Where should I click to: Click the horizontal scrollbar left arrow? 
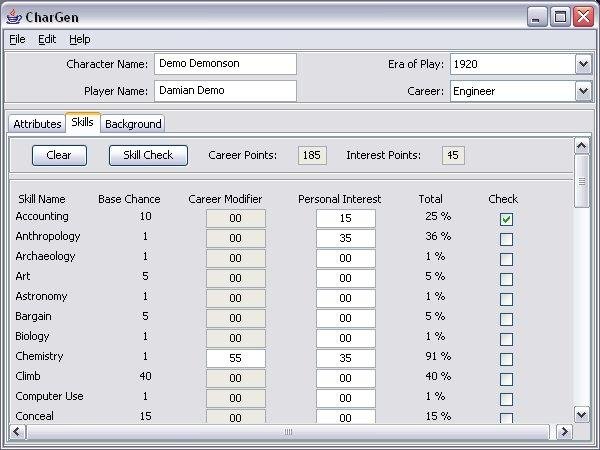(16, 432)
